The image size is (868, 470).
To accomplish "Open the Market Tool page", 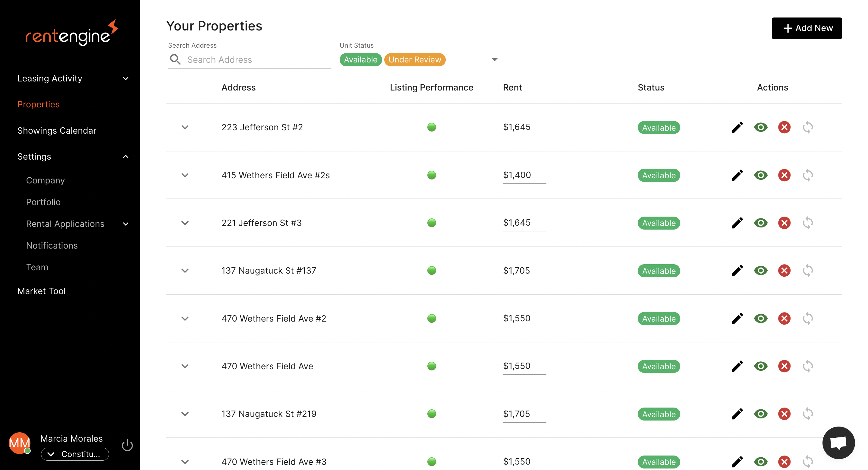I will (x=42, y=291).
